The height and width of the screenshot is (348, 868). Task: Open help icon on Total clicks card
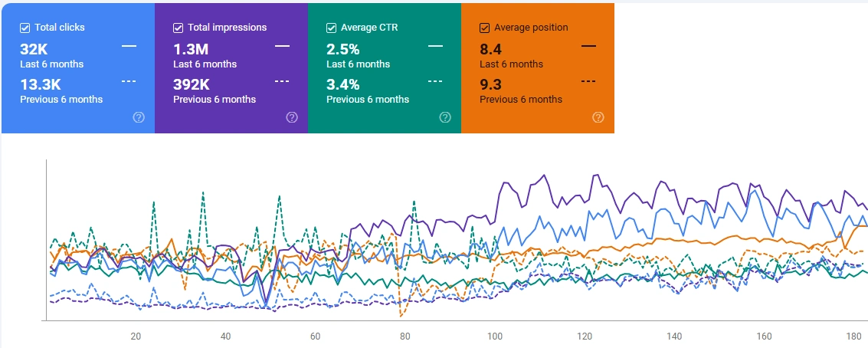(139, 117)
